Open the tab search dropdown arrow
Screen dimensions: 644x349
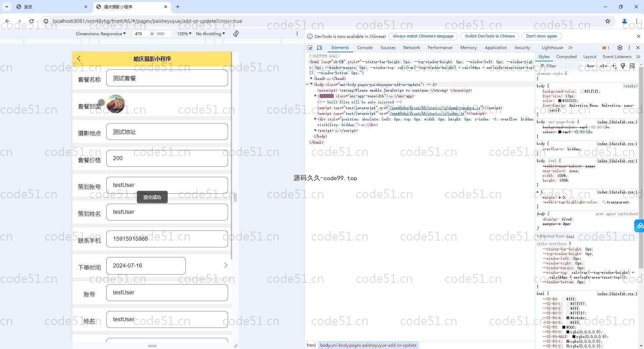click(6, 7)
